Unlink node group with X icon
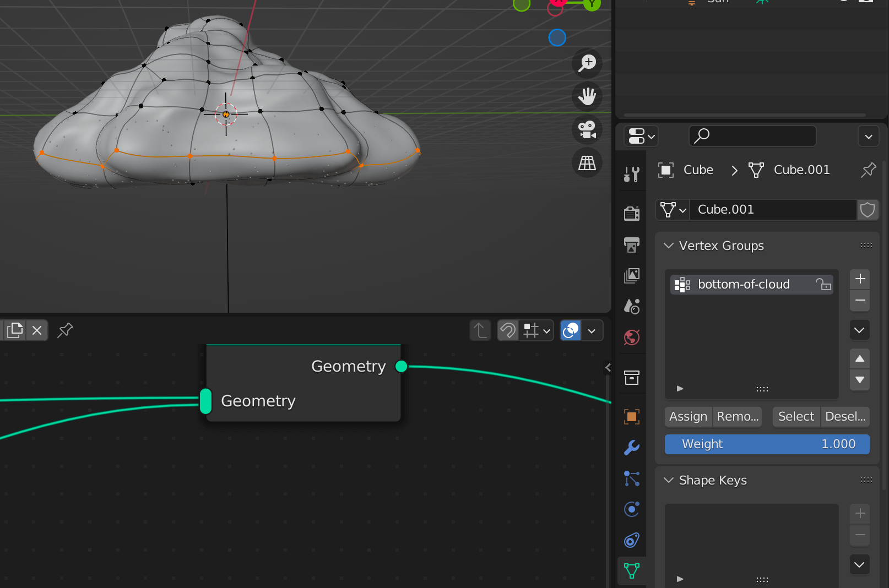889x588 pixels. tap(37, 330)
